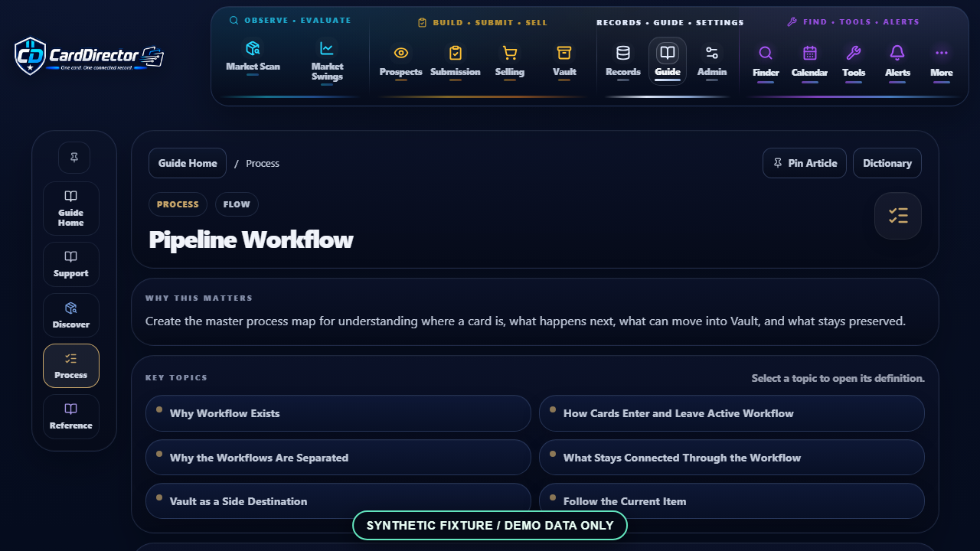The height and width of the screenshot is (551, 980).
Task: Open the Selling cart section
Action: [510, 61]
